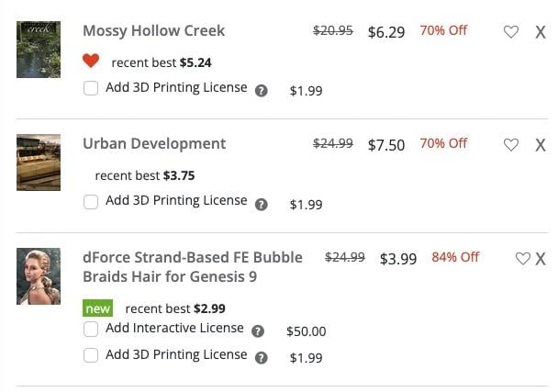Add Mossy Hollow Creek to wishlist

pyautogui.click(x=511, y=31)
